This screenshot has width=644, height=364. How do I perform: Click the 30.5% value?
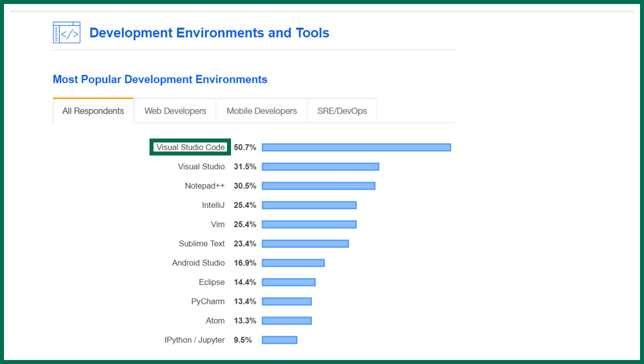tap(245, 186)
